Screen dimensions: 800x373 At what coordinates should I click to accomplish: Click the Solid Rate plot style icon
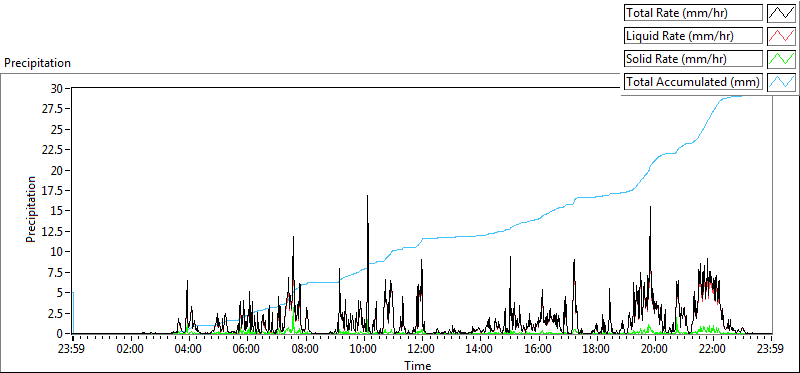click(782, 58)
